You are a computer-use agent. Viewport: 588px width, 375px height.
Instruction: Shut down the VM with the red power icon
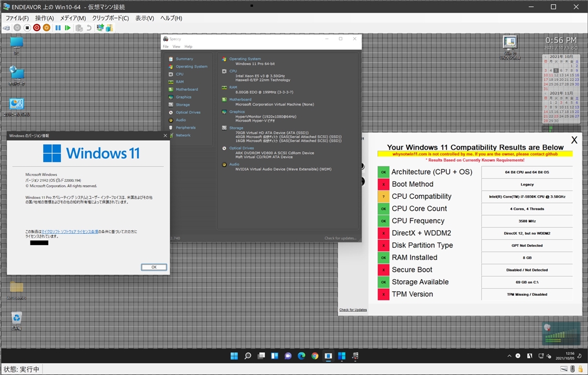pyautogui.click(x=37, y=28)
